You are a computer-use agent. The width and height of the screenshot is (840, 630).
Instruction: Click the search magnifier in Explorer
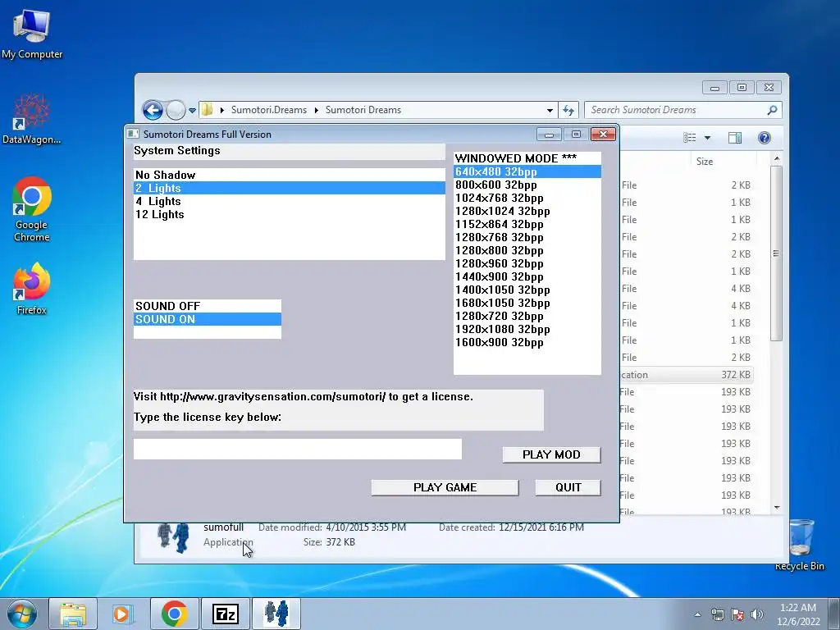coord(772,111)
